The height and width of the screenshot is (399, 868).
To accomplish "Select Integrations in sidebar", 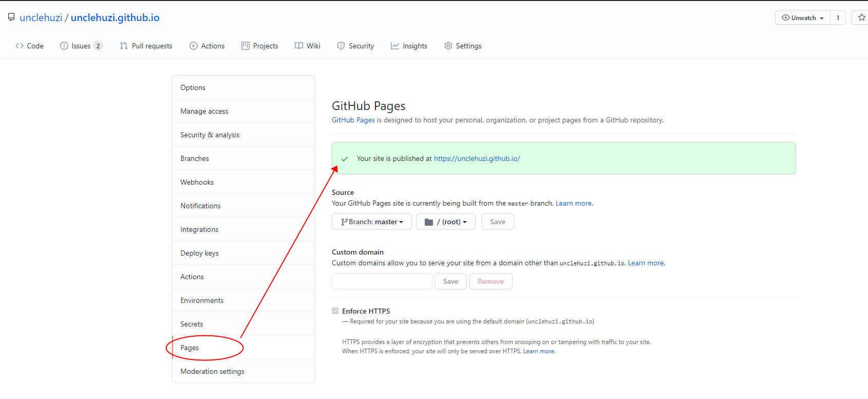I will [243, 229].
